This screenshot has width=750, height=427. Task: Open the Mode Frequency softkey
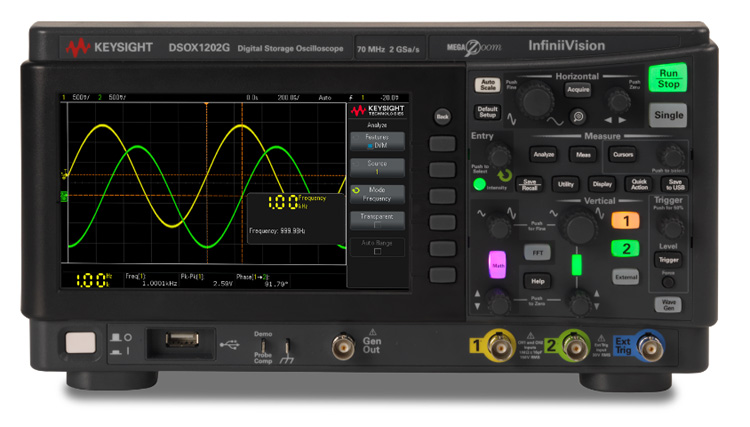click(x=376, y=193)
